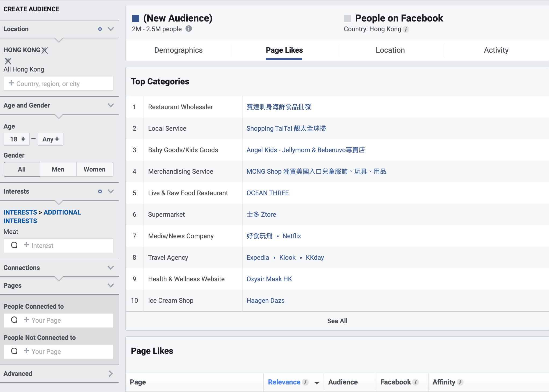Click the Health & Wellness Website category

tap(186, 279)
